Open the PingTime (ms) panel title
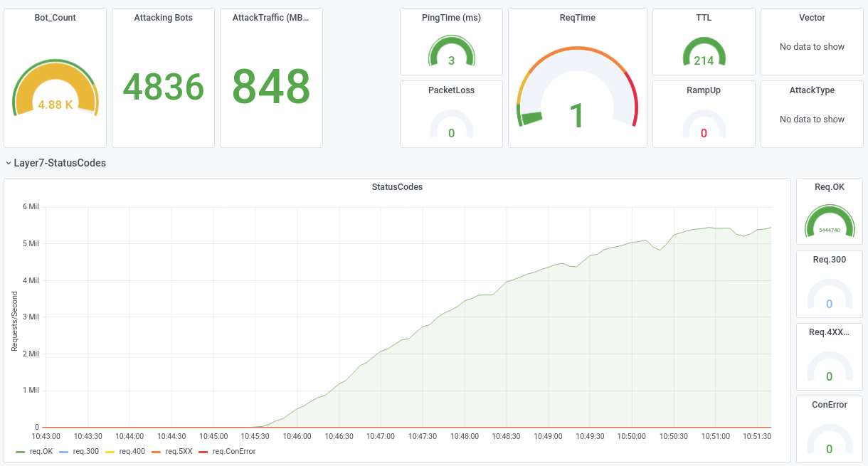This screenshot has height=466, width=868. click(451, 18)
